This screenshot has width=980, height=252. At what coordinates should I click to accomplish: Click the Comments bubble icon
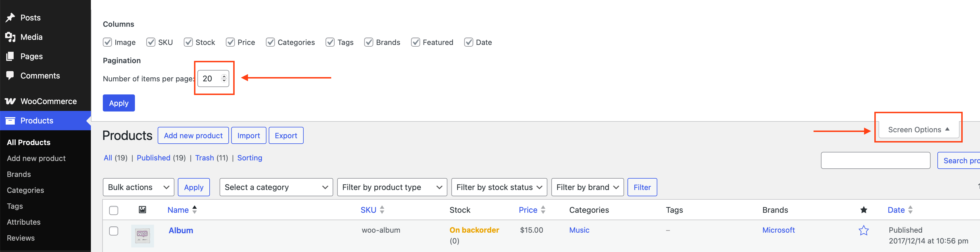click(10, 75)
